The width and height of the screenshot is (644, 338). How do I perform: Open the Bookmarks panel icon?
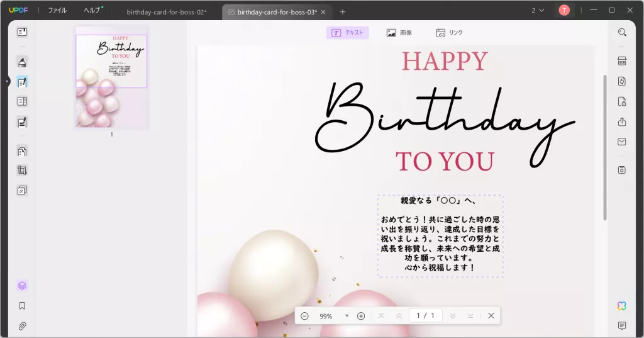click(22, 305)
